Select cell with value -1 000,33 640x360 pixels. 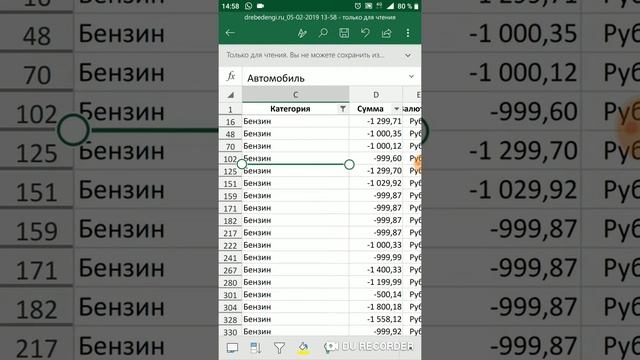pos(376,245)
